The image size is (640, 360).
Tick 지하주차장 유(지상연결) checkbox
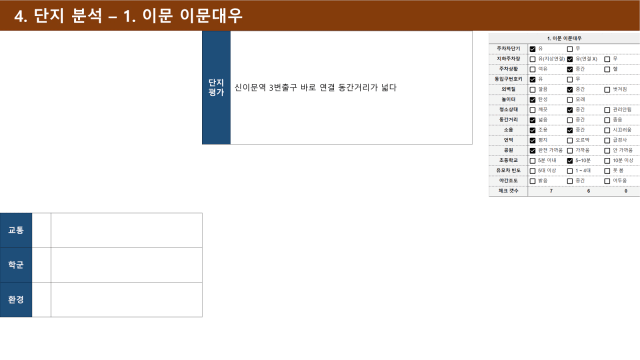coord(532,59)
